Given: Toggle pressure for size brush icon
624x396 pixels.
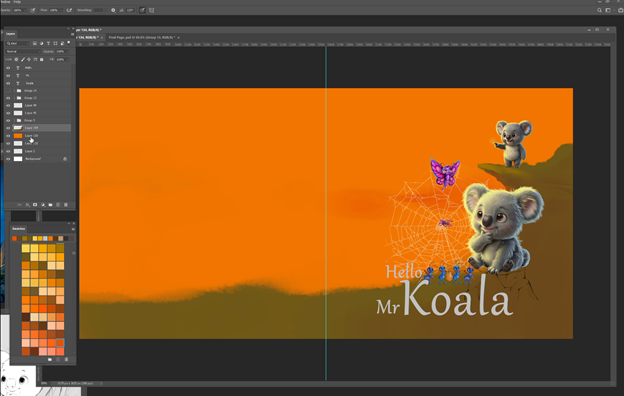Looking at the screenshot, I should [142, 10].
